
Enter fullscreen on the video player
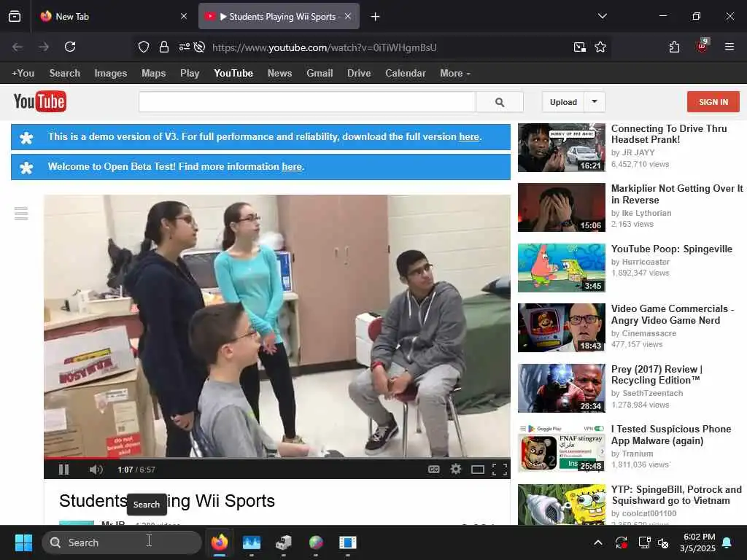pos(499,470)
